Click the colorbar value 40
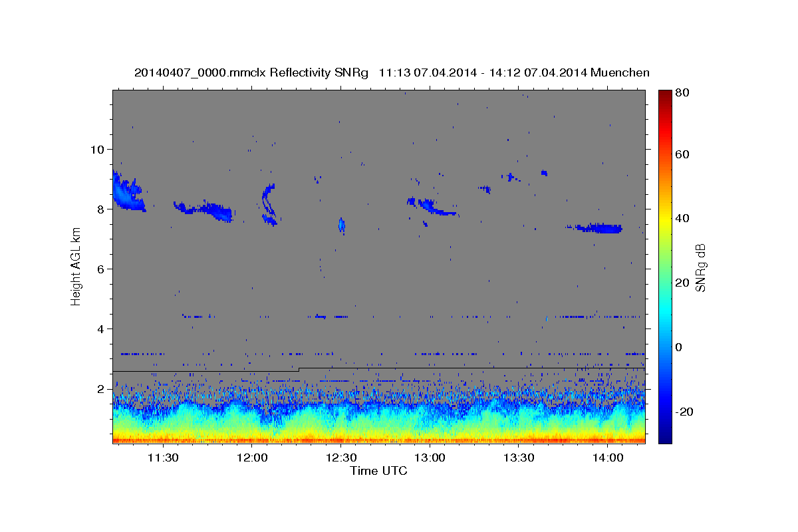Viewport: 798px width, 532px height. (684, 218)
